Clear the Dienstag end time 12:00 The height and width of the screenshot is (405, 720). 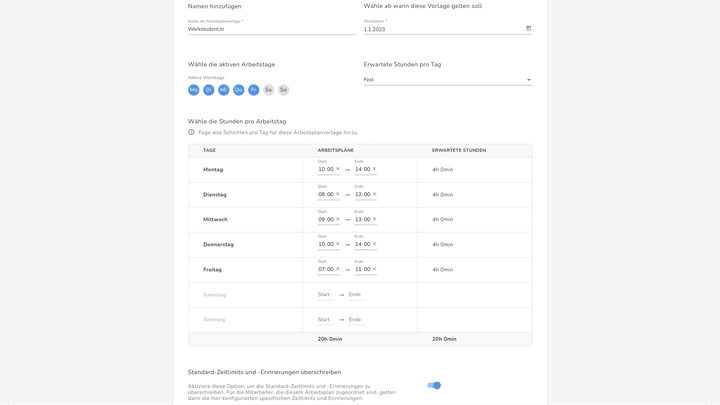[374, 194]
